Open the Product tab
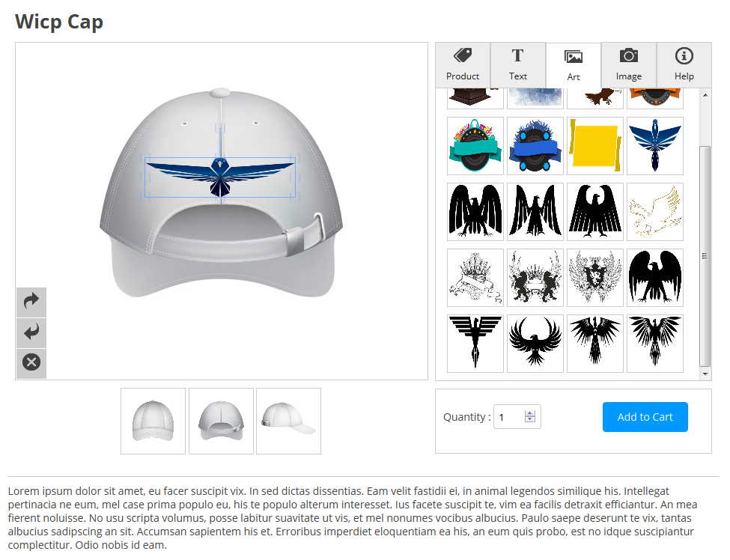 [462, 64]
